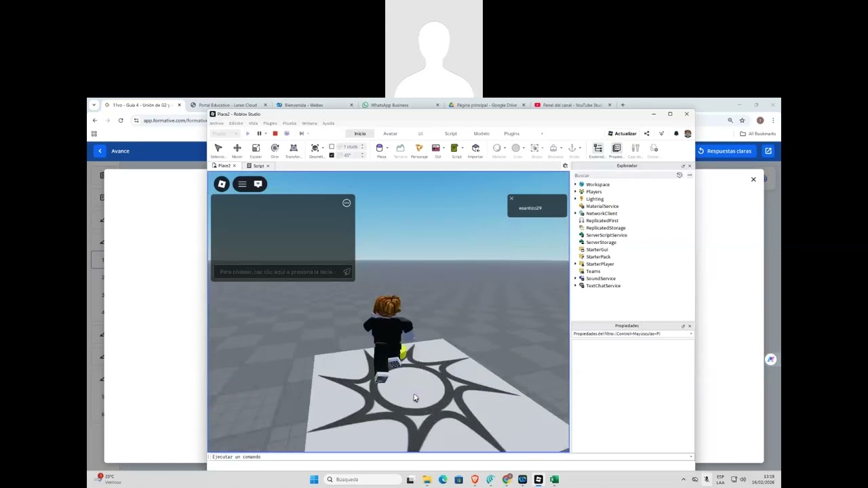The width and height of the screenshot is (868, 488).
Task: Open the chat window options ellipsis
Action: click(x=347, y=203)
